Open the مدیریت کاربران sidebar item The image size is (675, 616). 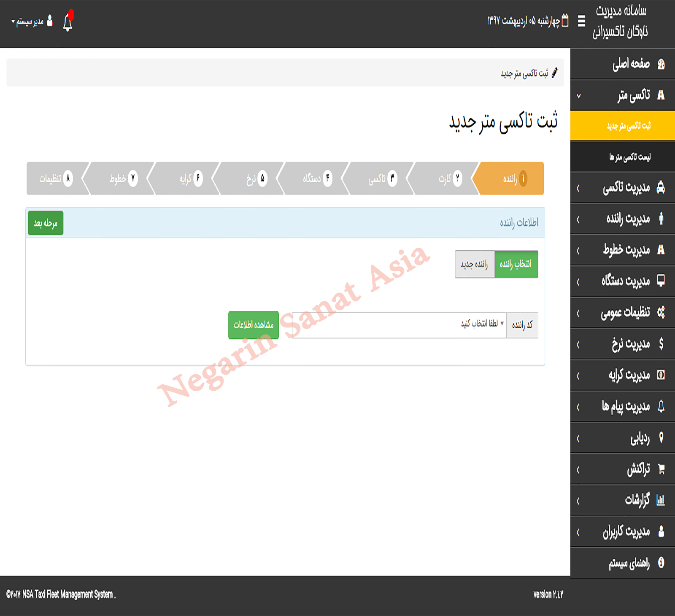623,532
